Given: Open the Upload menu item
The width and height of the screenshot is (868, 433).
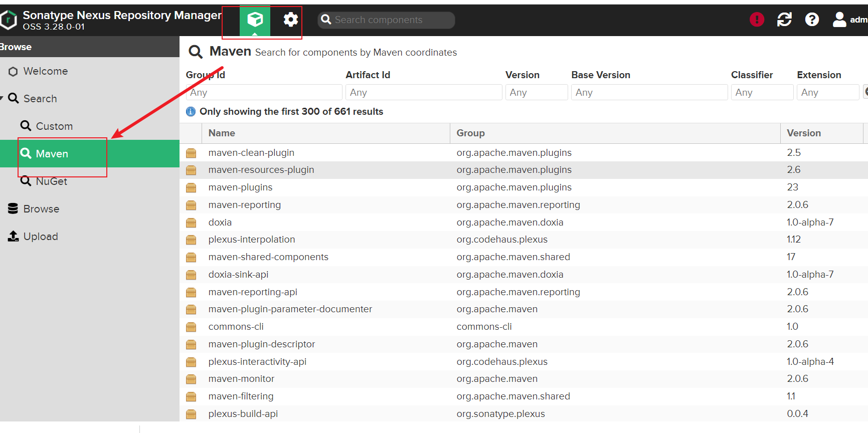Looking at the screenshot, I should pyautogui.click(x=41, y=237).
